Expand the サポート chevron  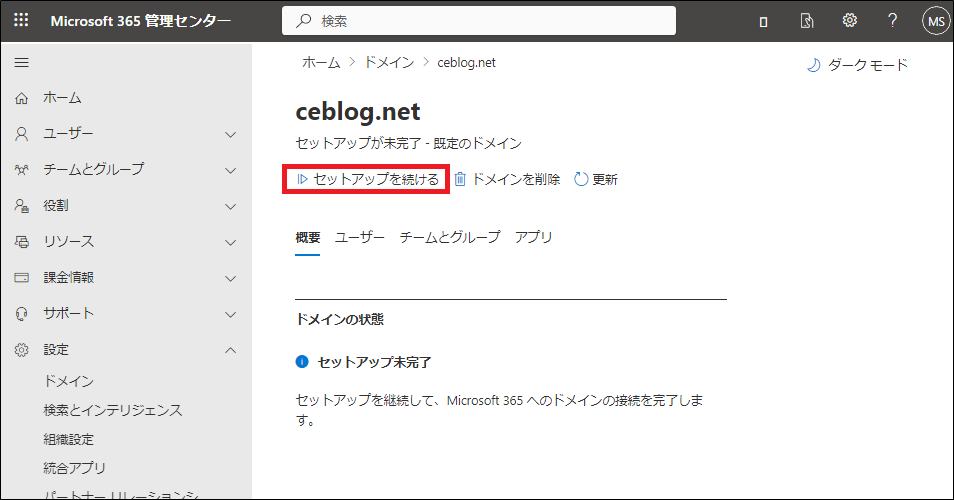coord(231,314)
